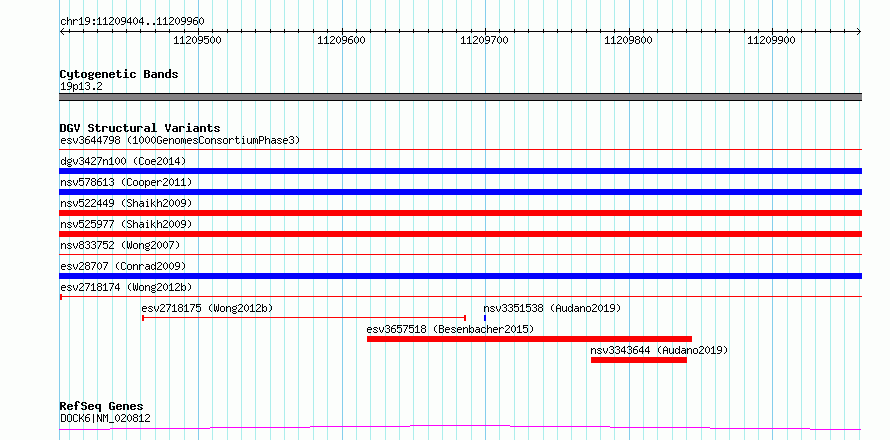Select variant esv3644798 (1000GenomesConsortiumPhase3) label

coord(180,140)
